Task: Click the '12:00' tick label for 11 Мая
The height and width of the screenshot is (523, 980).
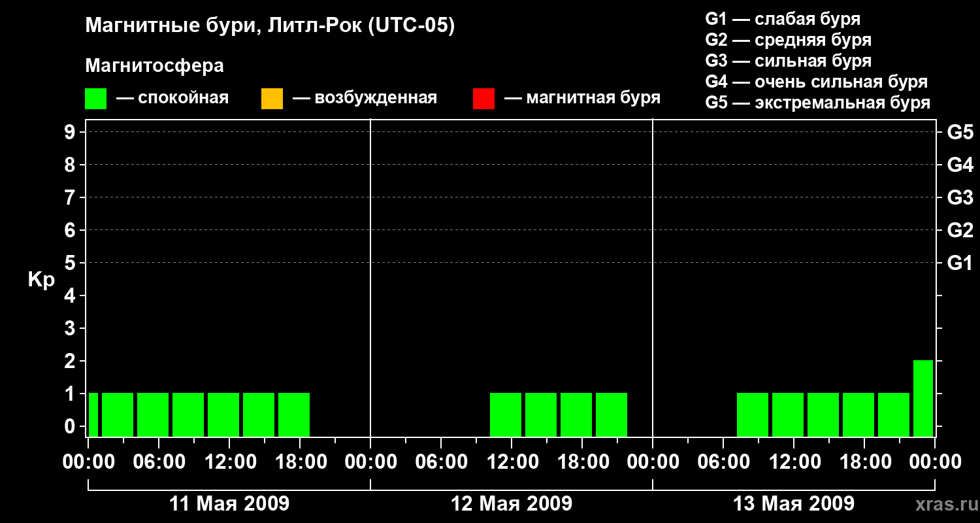Action: [x=229, y=462]
